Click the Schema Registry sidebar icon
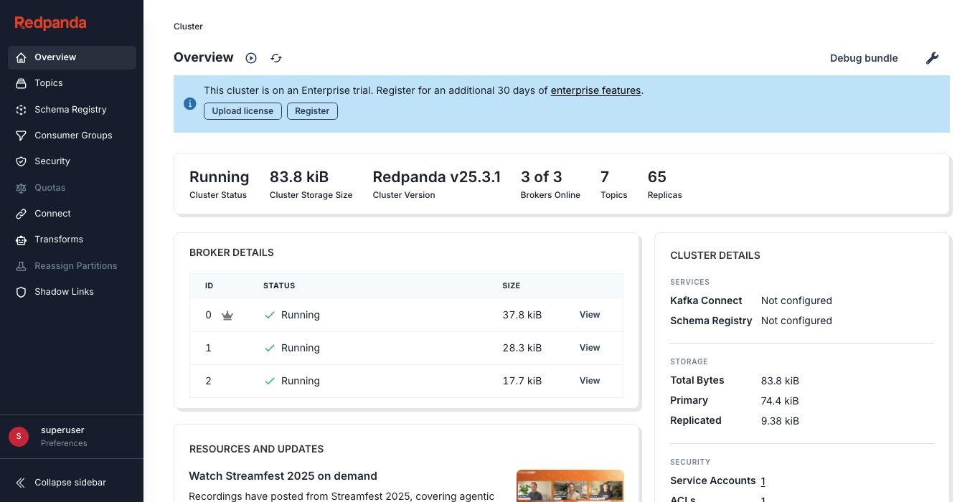 pyautogui.click(x=22, y=110)
